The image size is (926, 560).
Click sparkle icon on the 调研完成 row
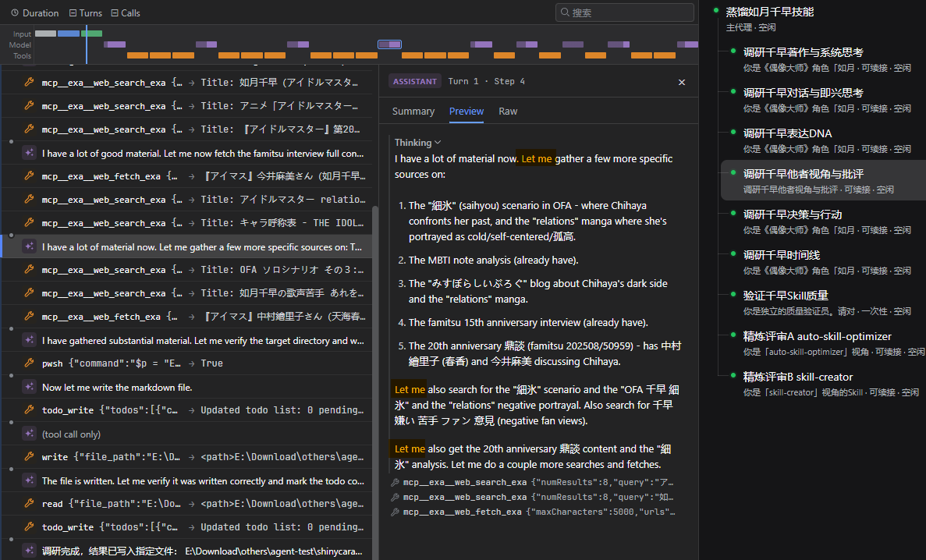coord(29,551)
